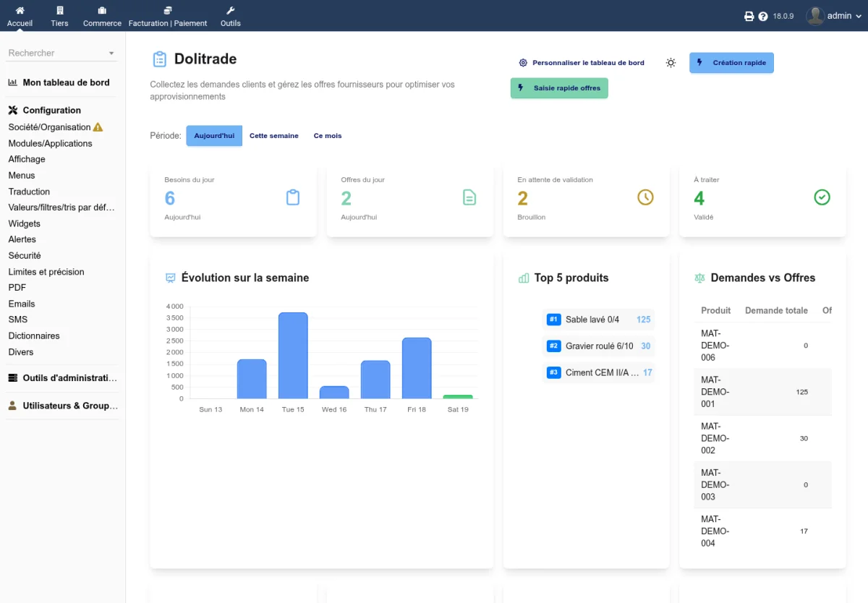Open Emails settings
The image size is (868, 603).
coord(22,304)
